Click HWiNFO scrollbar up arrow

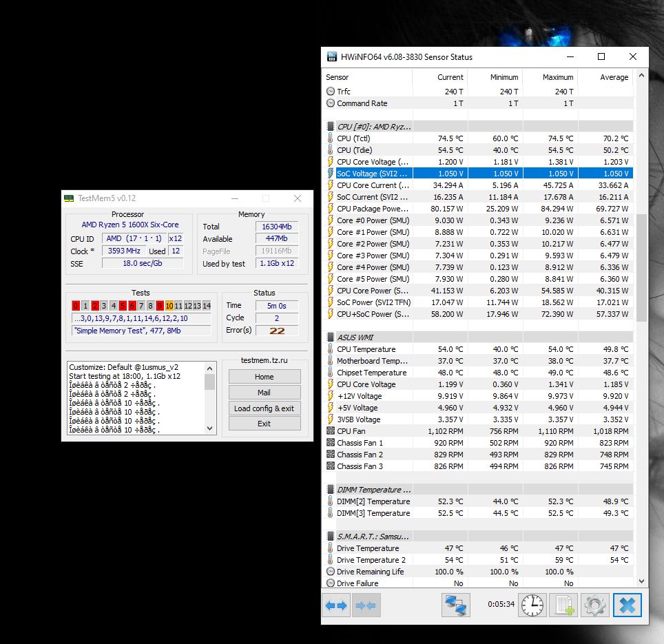(641, 75)
